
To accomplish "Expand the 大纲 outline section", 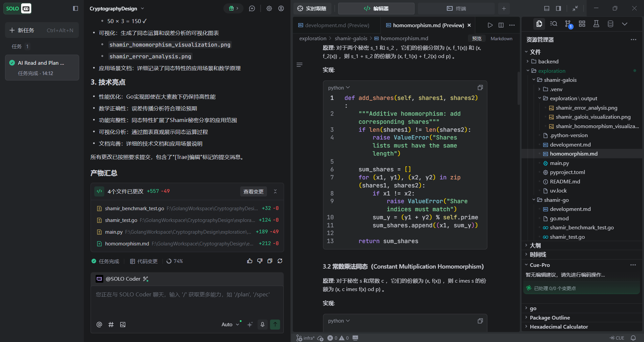I will pos(535,245).
